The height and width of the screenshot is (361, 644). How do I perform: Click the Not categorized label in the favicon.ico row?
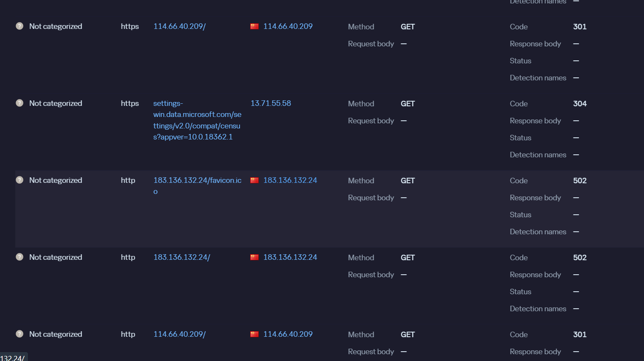(56, 180)
